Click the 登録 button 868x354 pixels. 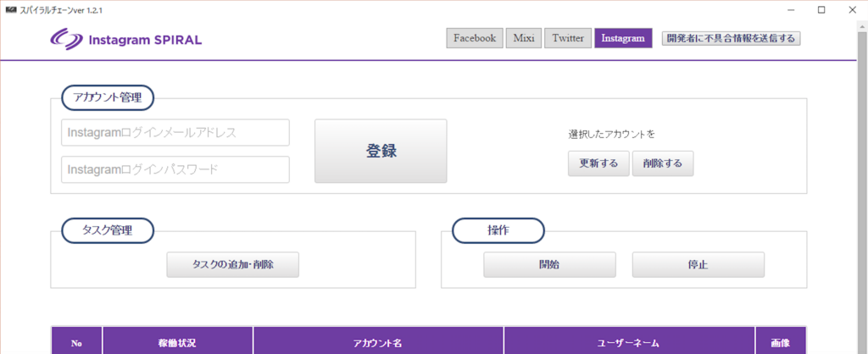[381, 151]
